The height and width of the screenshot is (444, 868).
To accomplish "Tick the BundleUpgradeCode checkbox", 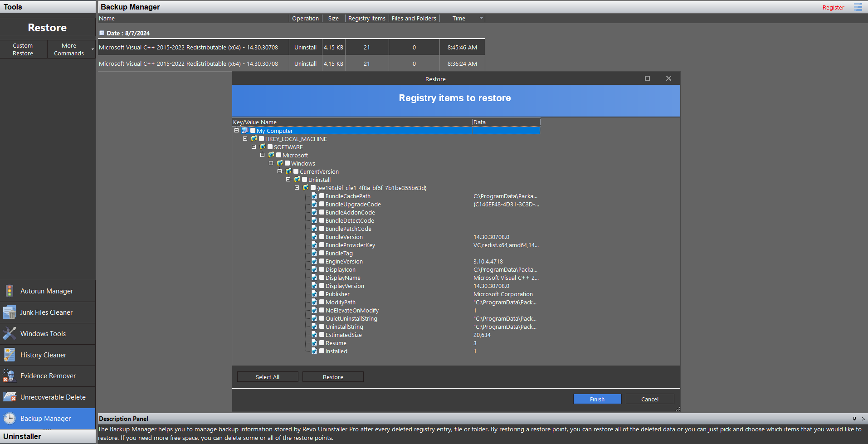I will (322, 204).
